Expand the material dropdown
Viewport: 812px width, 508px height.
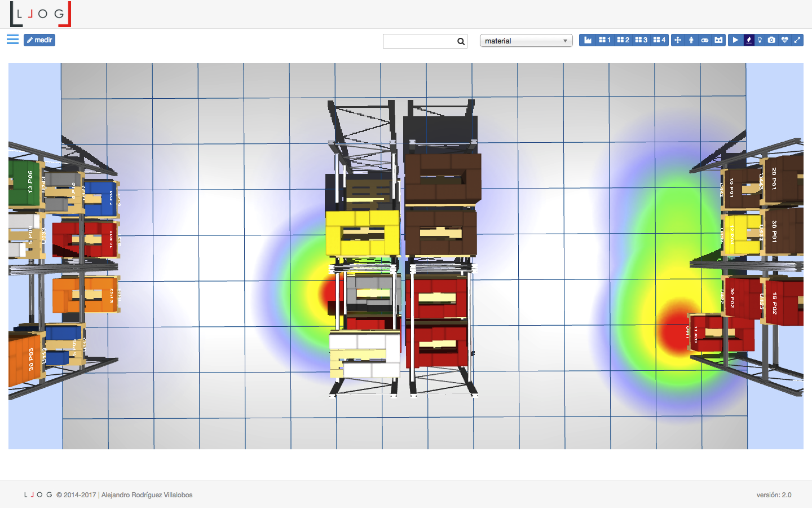click(526, 41)
